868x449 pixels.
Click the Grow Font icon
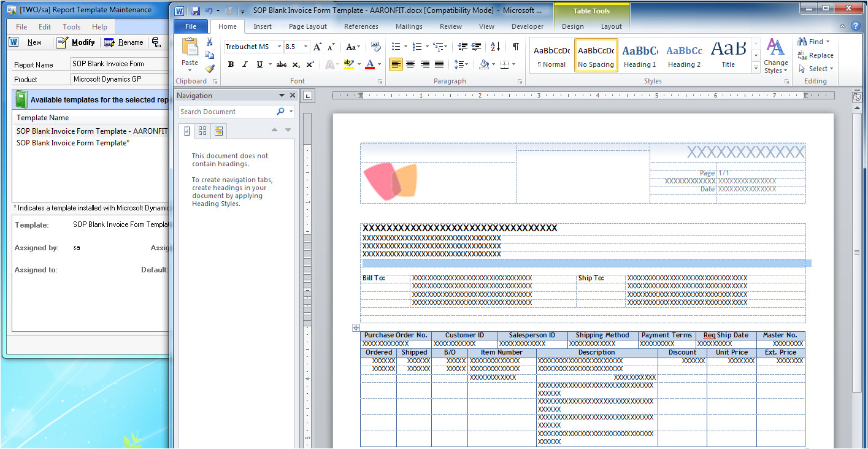pyautogui.click(x=318, y=47)
